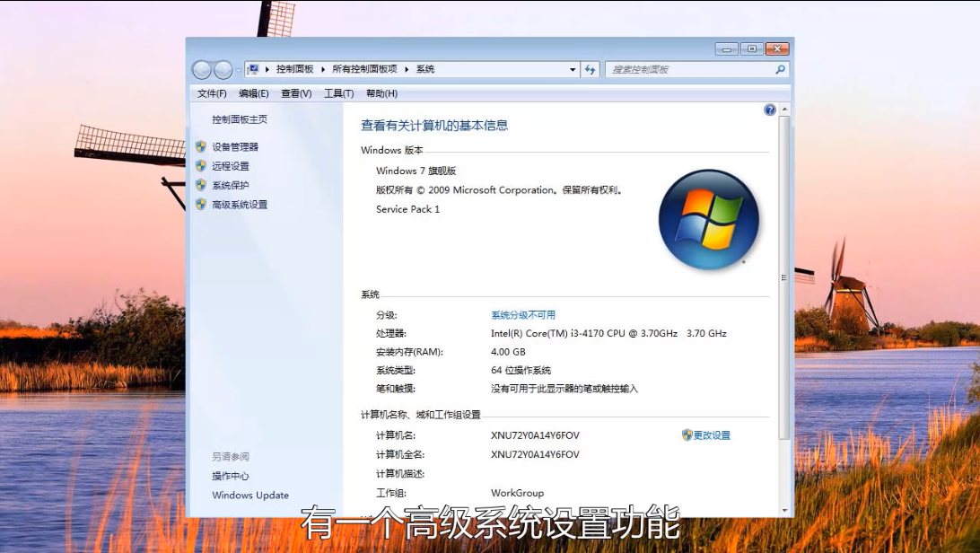Screen dimensions: 980x553
Task: Maximize the System window
Action: tap(752, 48)
